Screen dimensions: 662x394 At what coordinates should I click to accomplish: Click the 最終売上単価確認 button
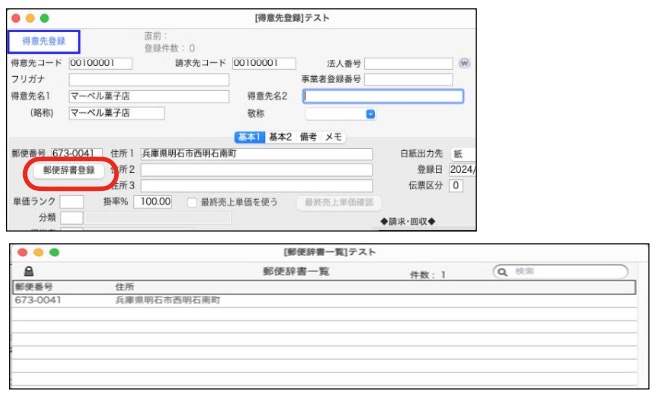click(339, 203)
